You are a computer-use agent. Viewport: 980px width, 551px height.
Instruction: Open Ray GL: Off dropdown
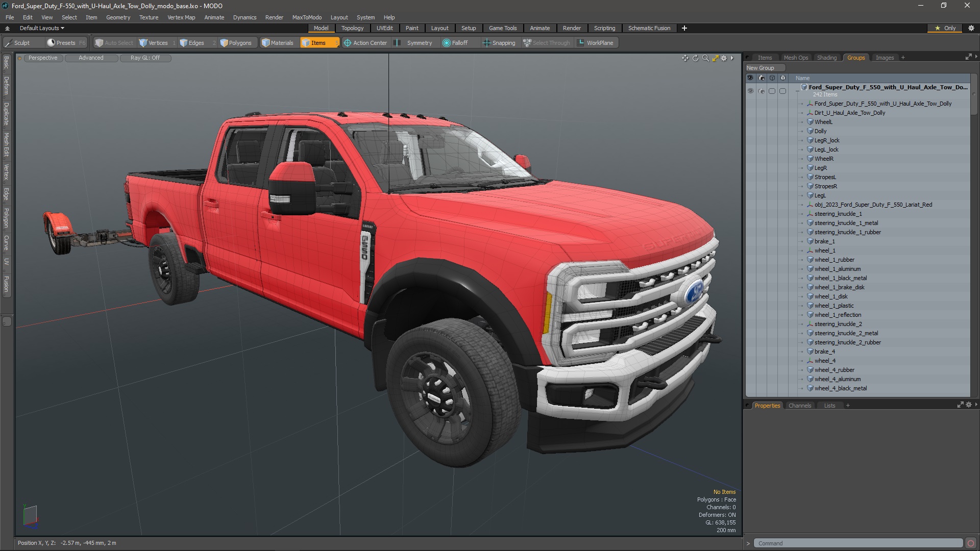click(145, 58)
